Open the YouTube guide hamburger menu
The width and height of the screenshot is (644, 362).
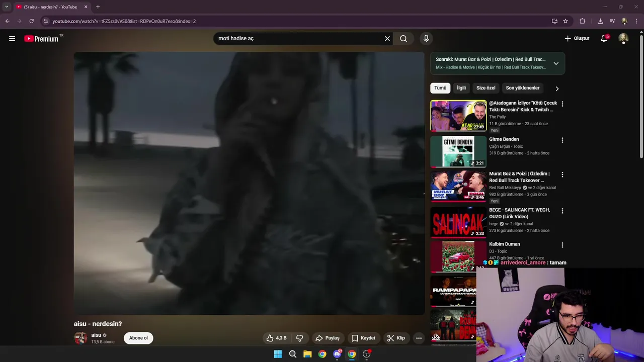pyautogui.click(x=12, y=39)
